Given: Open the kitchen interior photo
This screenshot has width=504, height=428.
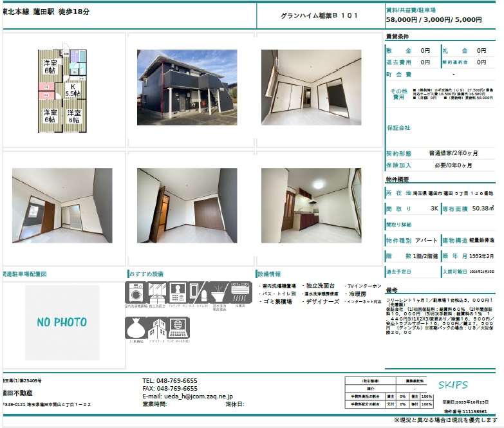Looking at the screenshot, I should 310,206.
